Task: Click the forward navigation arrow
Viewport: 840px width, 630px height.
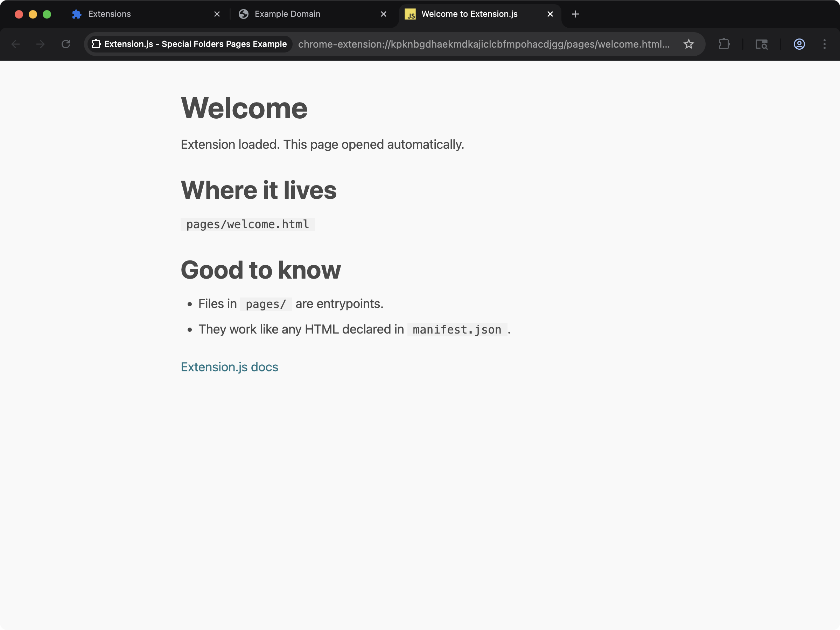Action: click(40, 44)
